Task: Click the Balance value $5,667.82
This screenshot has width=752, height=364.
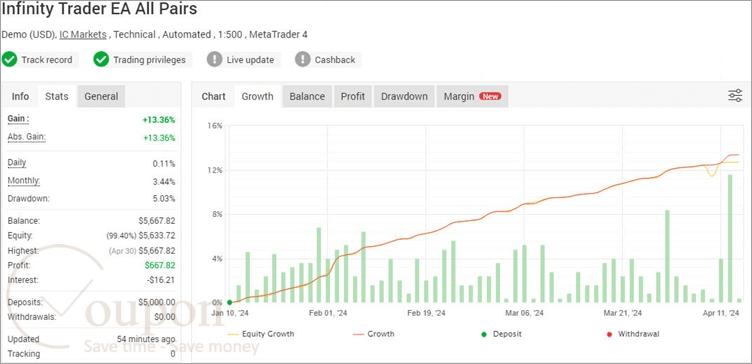Action: point(157,221)
